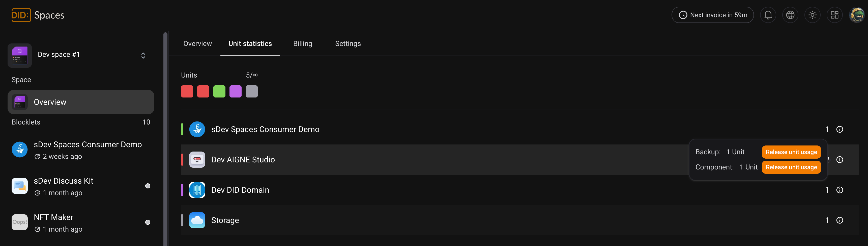Go to the Overview tab
Image resolution: width=868 pixels, height=246 pixels.
197,44
